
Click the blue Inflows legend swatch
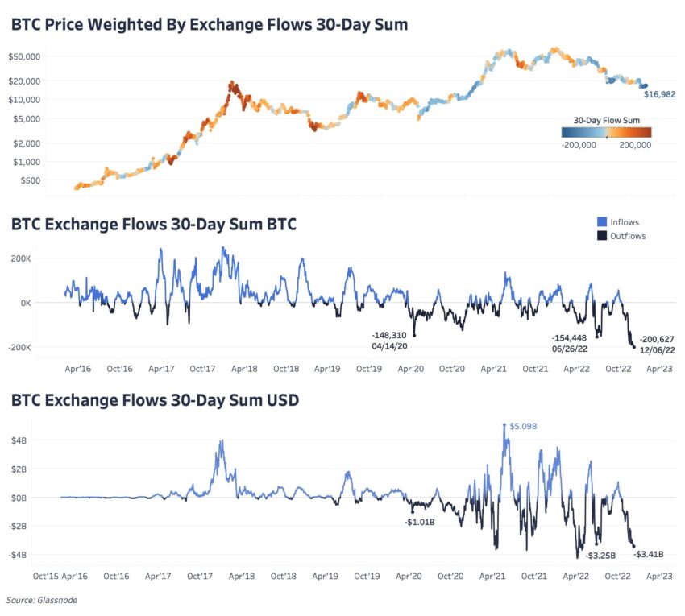click(600, 222)
